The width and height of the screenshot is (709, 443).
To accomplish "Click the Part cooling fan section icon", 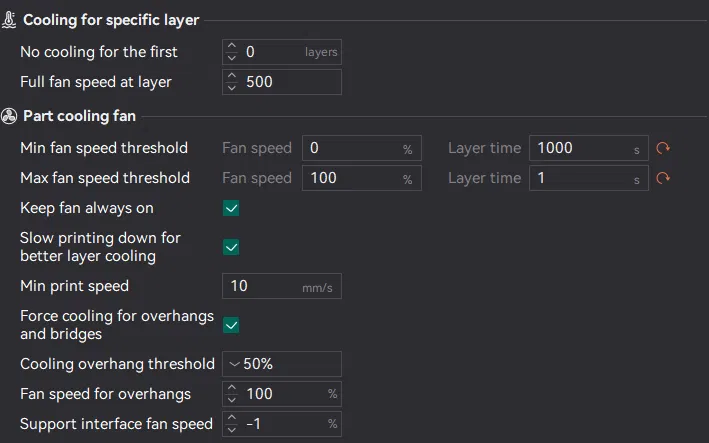I will coord(10,116).
